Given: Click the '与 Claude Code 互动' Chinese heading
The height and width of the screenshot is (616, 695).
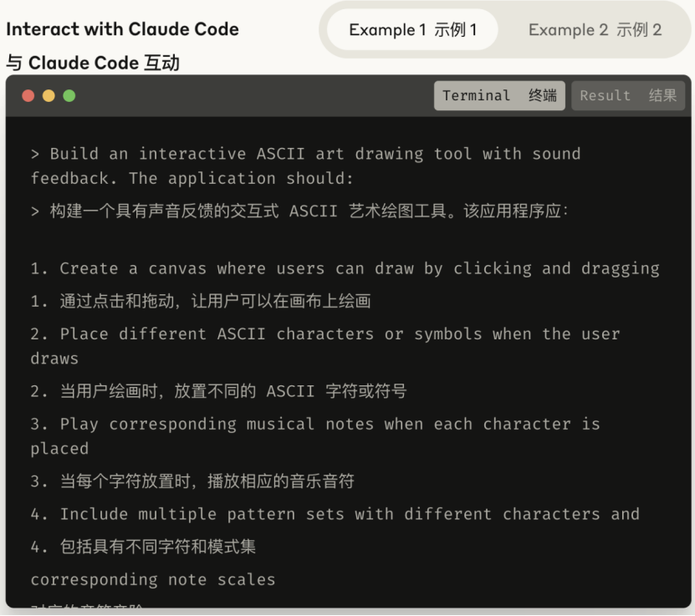Looking at the screenshot, I should [x=93, y=63].
